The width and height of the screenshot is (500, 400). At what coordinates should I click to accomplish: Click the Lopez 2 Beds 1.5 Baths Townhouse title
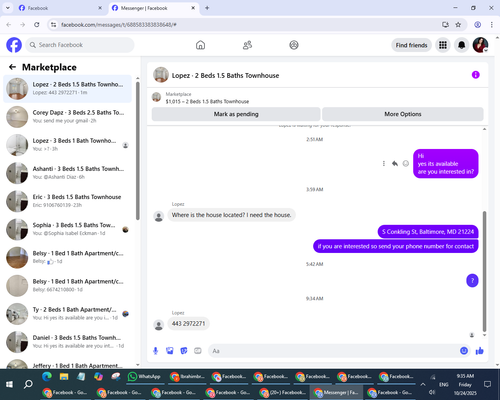click(225, 76)
